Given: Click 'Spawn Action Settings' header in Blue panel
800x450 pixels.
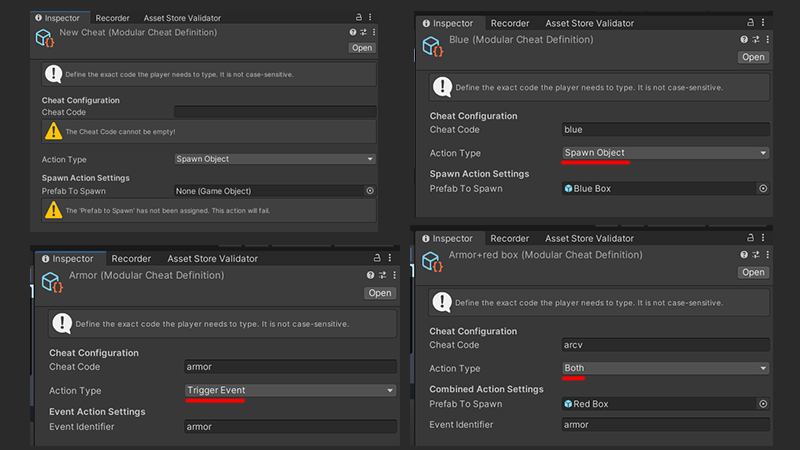Looking at the screenshot, I should (x=479, y=173).
